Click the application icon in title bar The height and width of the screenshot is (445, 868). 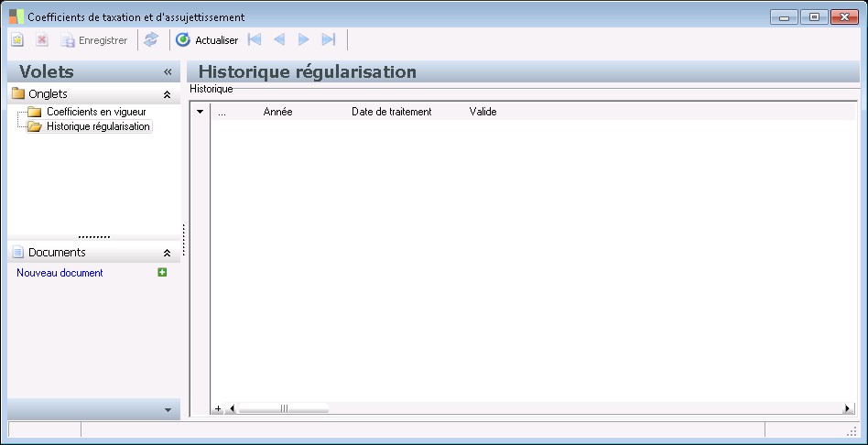16,16
